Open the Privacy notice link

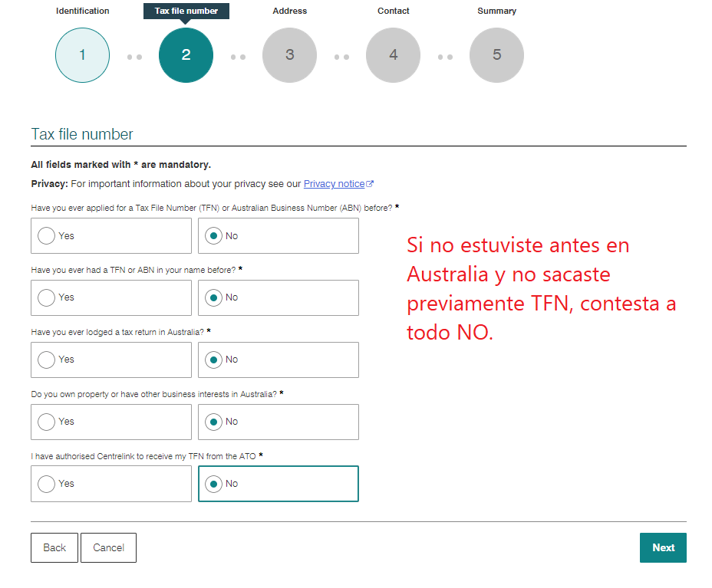pos(334,184)
